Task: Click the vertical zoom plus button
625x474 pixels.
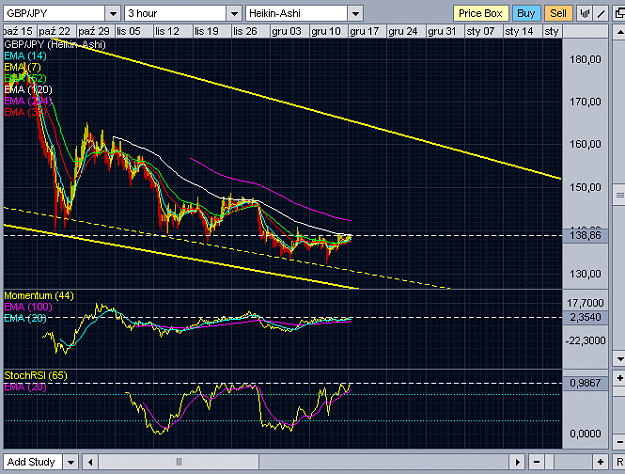Action: coord(619,378)
